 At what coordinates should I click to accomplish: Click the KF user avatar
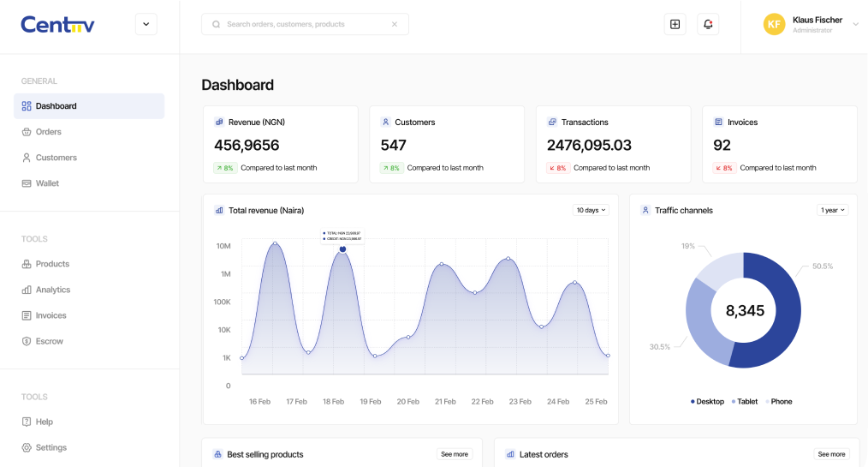(774, 24)
